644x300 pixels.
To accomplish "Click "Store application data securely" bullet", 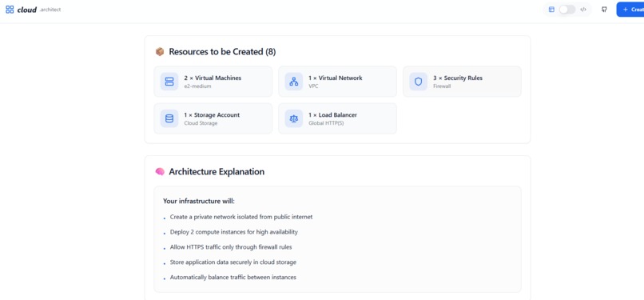I will pos(233,262).
